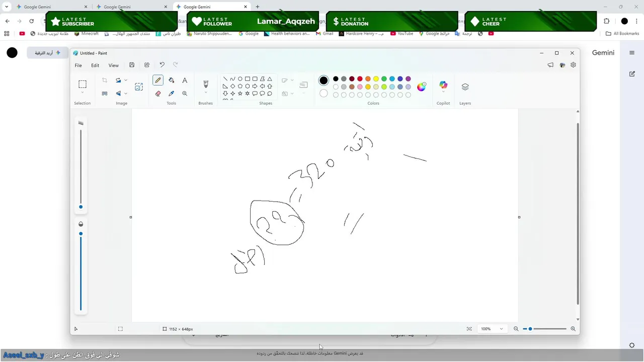Select the Fill bucket tool
The height and width of the screenshot is (362, 644).
point(172,80)
